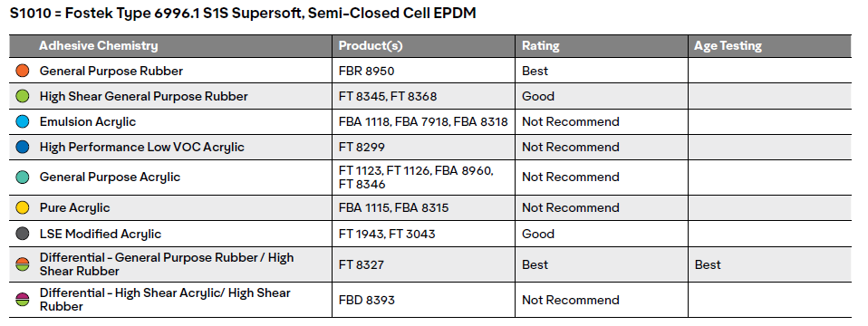Click the S1010 Fostek Type heading
The height and width of the screenshot is (326, 868).
(243, 14)
